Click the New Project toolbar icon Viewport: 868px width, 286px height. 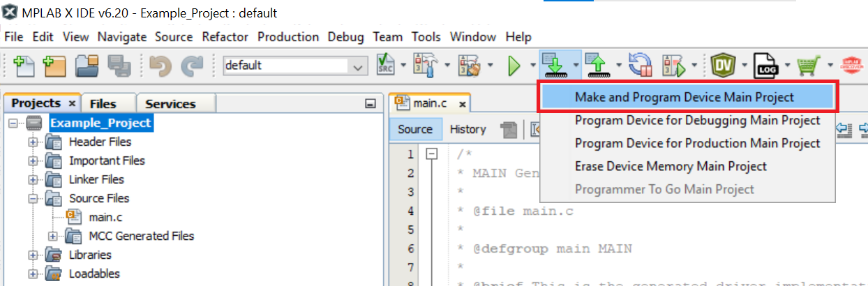tap(54, 66)
